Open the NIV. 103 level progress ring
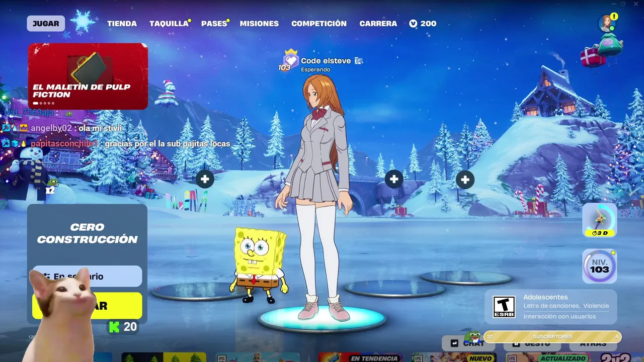The height and width of the screenshot is (362, 644). [x=600, y=266]
